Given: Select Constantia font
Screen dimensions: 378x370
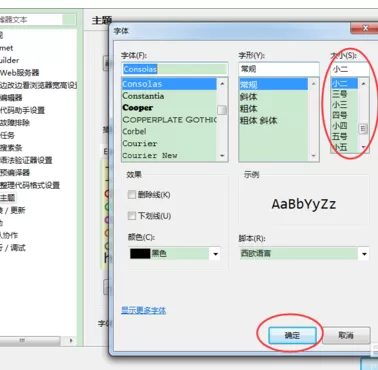Looking at the screenshot, I should pos(169,96).
